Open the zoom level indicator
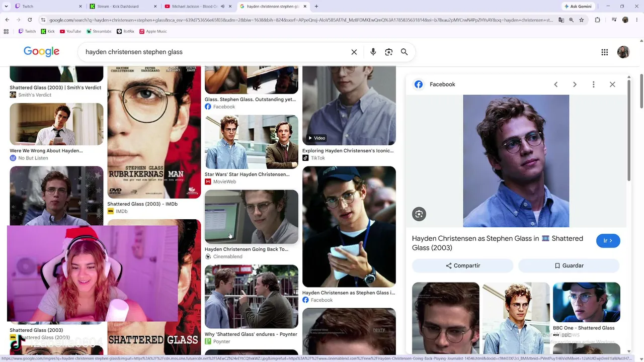 pyautogui.click(x=571, y=20)
